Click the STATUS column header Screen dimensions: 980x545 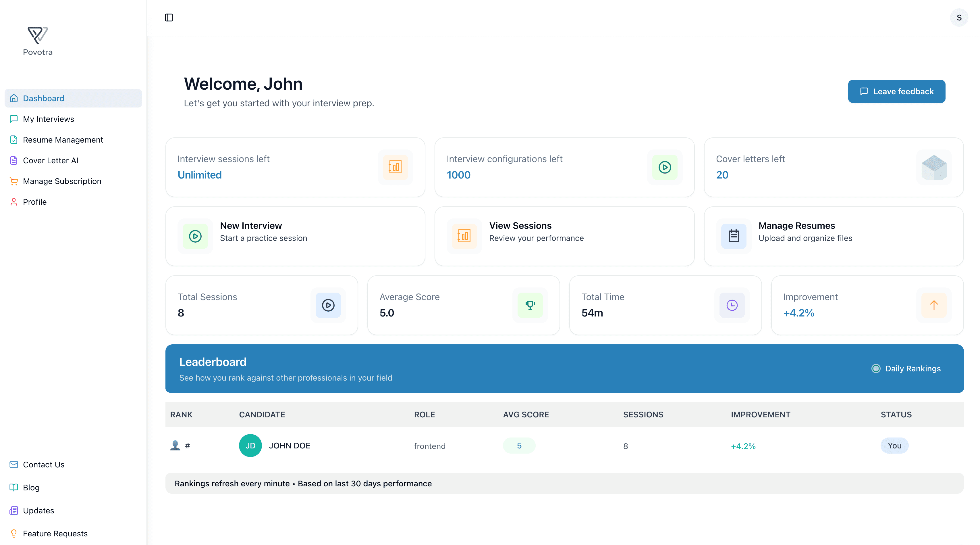[x=896, y=414]
